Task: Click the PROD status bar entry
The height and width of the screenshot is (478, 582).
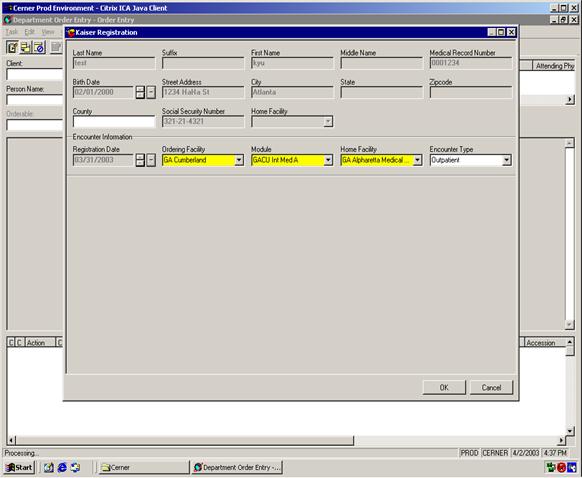Action: pyautogui.click(x=469, y=453)
